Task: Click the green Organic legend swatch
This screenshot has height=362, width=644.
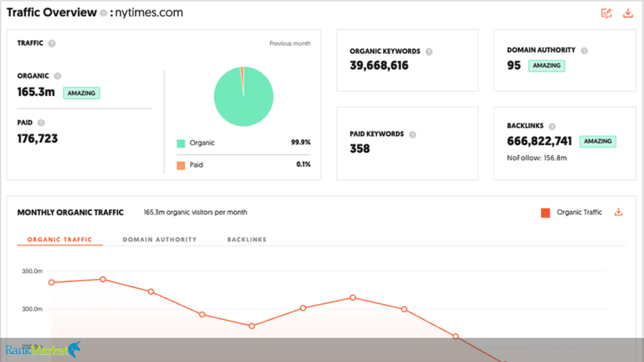Action: point(181,143)
